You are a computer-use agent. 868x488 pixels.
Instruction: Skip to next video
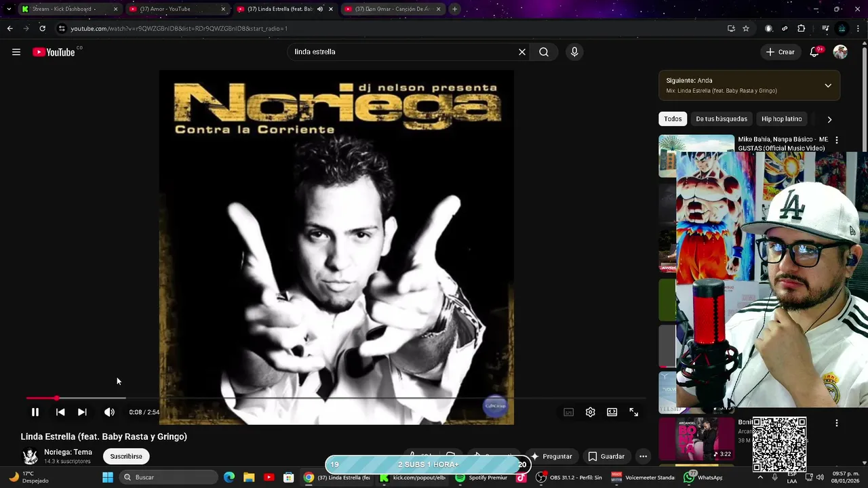tap(82, 412)
